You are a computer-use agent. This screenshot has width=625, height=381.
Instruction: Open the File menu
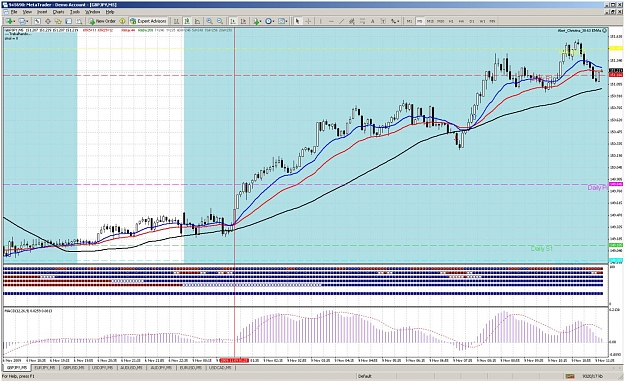14,12
